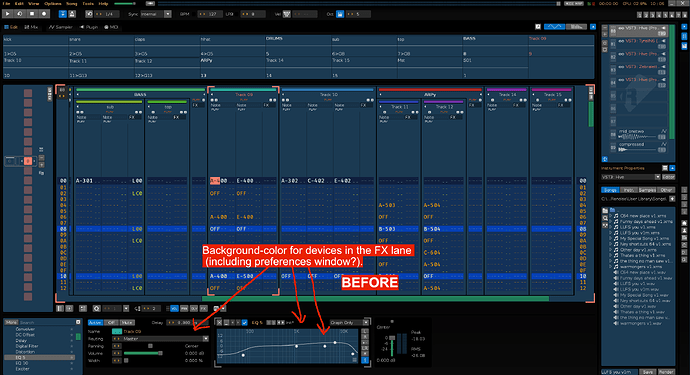The image size is (690, 375).
Task: Switch file browser to Samples tab
Action: (x=647, y=190)
